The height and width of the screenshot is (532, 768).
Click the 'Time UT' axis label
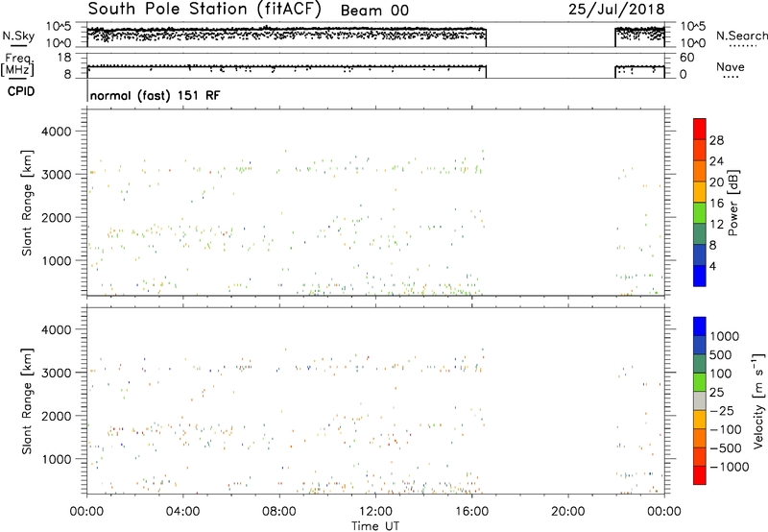pos(375,526)
